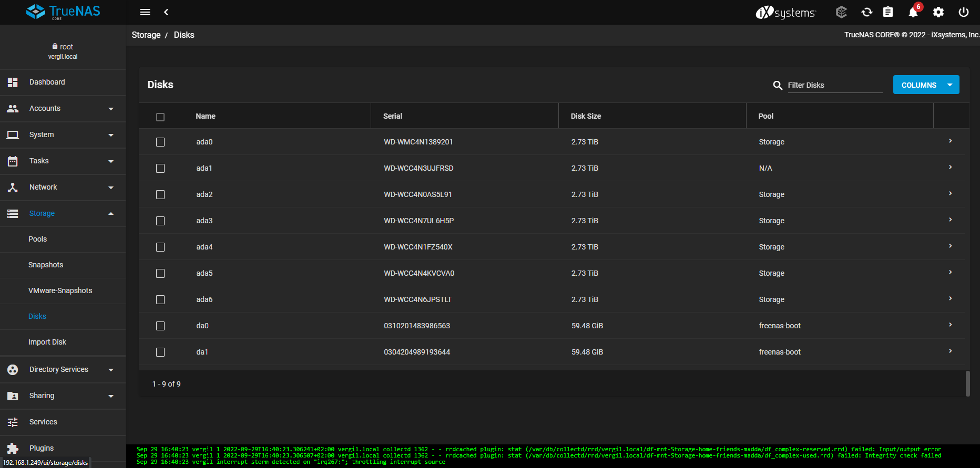The height and width of the screenshot is (468, 980).
Task: Expand the da0 row details chevron
Action: [x=951, y=325]
